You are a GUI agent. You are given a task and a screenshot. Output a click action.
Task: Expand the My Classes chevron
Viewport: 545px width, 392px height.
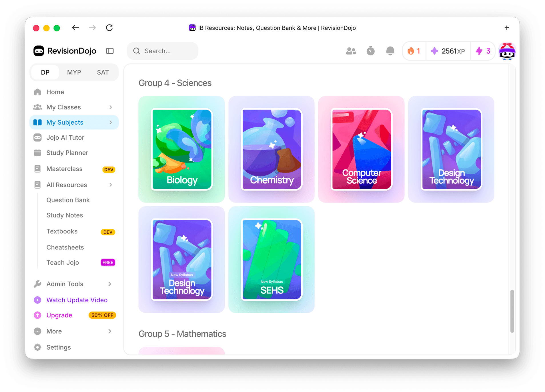tap(111, 107)
